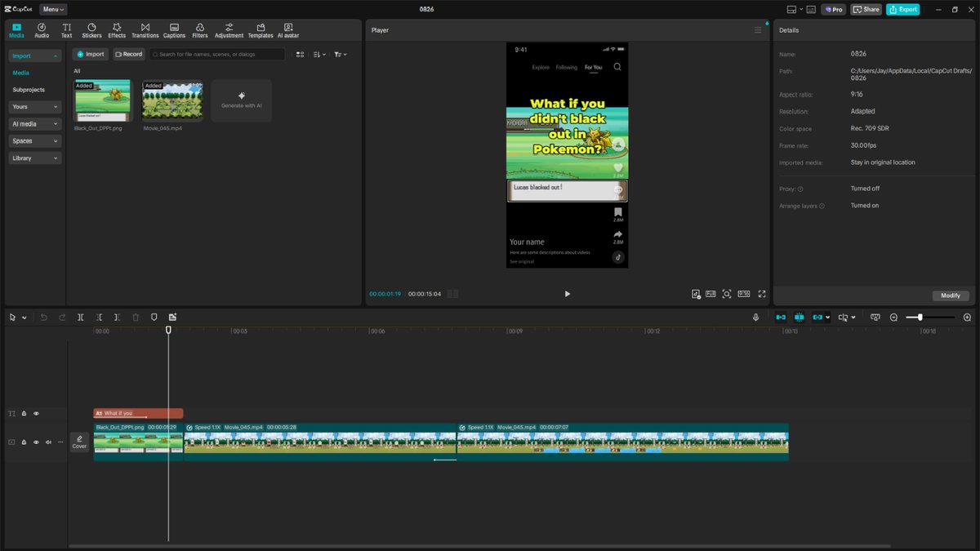Toggle main track magnet
This screenshot has width=980, height=551.
point(781,317)
